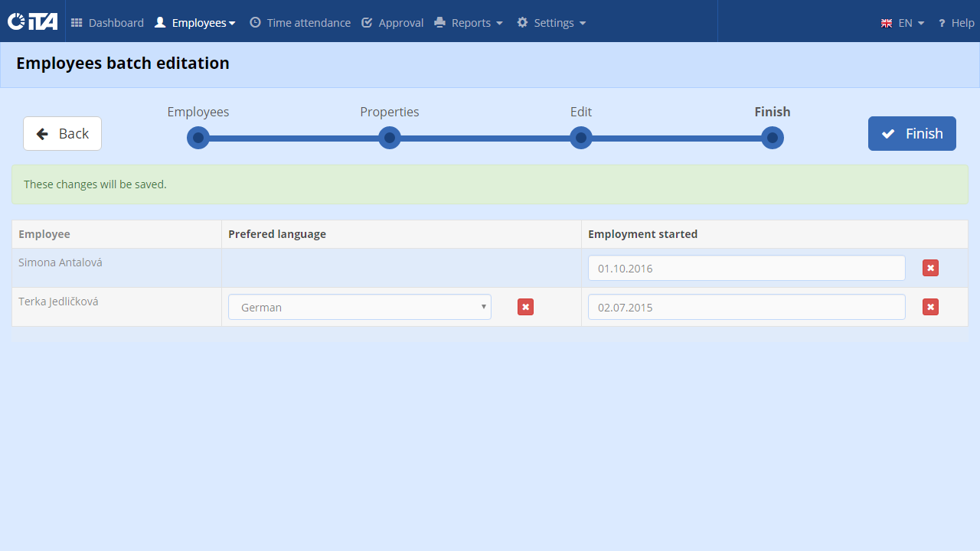980x551 pixels.
Task: Click the 02.07.2015 date field
Action: click(x=746, y=307)
